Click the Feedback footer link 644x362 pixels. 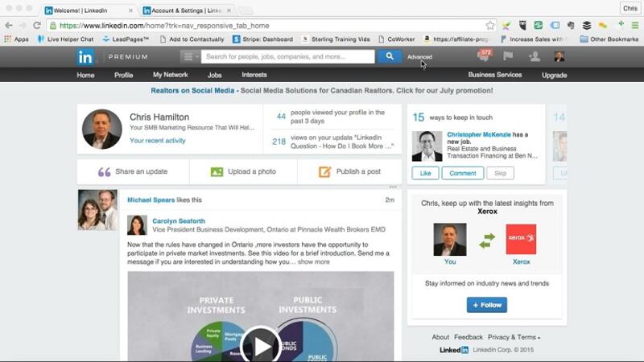[x=469, y=337]
